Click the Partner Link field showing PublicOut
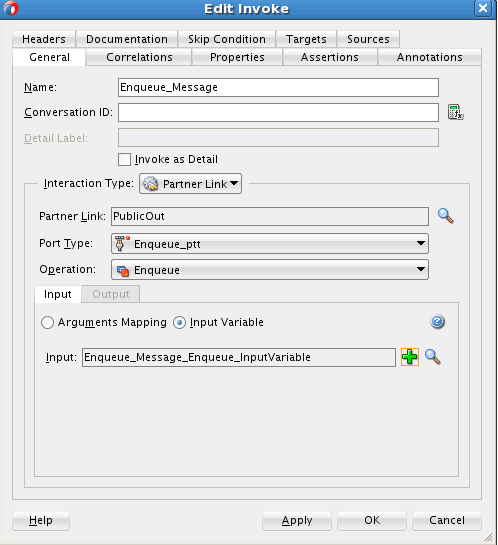The height and width of the screenshot is (545, 498). pos(270,216)
